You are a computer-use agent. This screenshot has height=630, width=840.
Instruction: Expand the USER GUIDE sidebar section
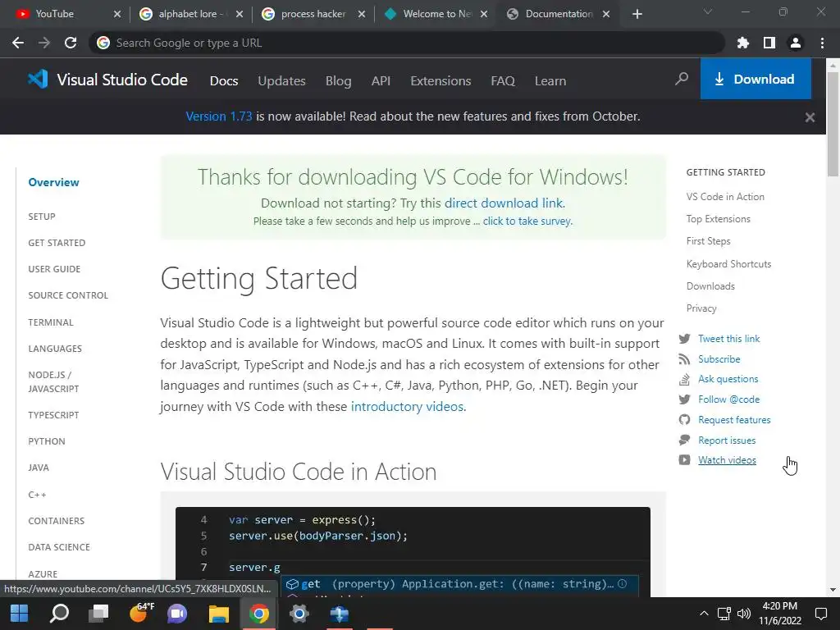pos(54,269)
